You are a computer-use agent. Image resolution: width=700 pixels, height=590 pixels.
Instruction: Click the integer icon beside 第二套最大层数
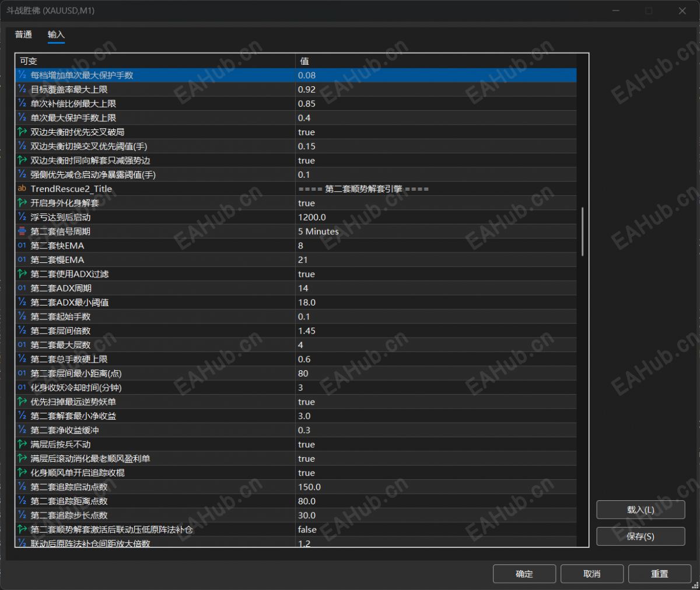(x=22, y=345)
